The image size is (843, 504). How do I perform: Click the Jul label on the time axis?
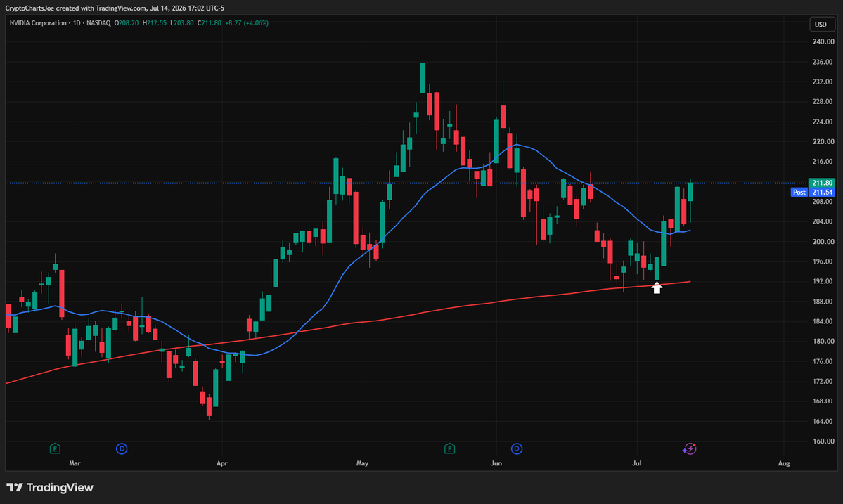pyautogui.click(x=636, y=463)
